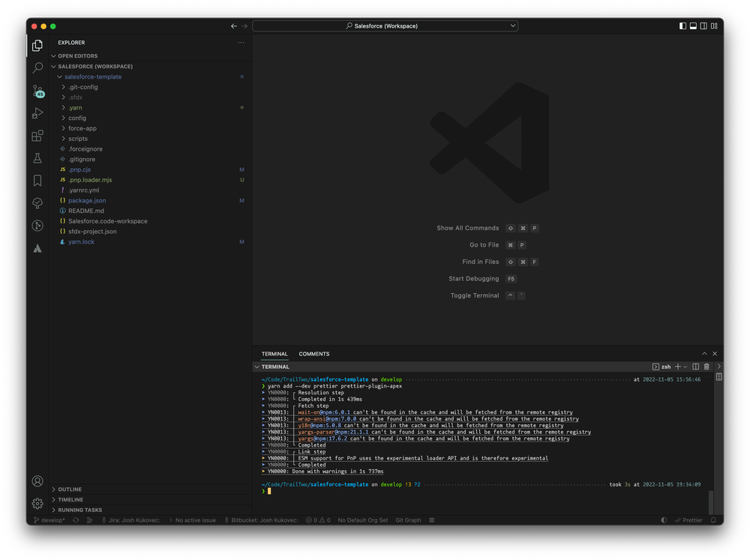
Task: Open .forceignore file
Action: (151, 148)
